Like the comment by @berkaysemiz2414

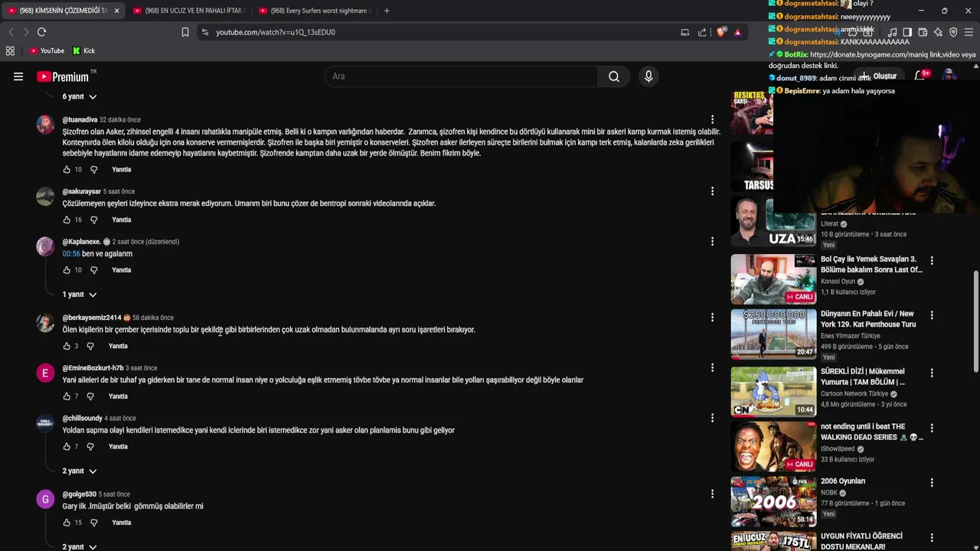pos(67,346)
